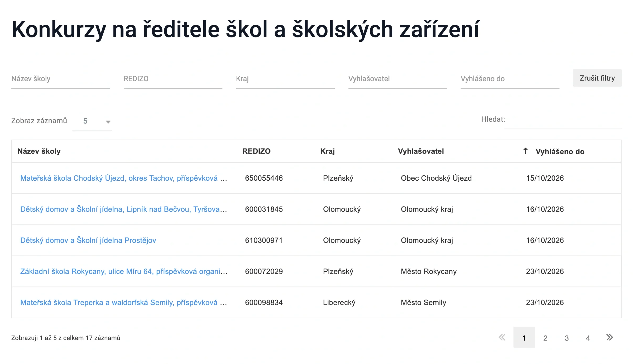The width and height of the screenshot is (633, 364).
Task: Click the Hledat search field
Action: coord(563,120)
